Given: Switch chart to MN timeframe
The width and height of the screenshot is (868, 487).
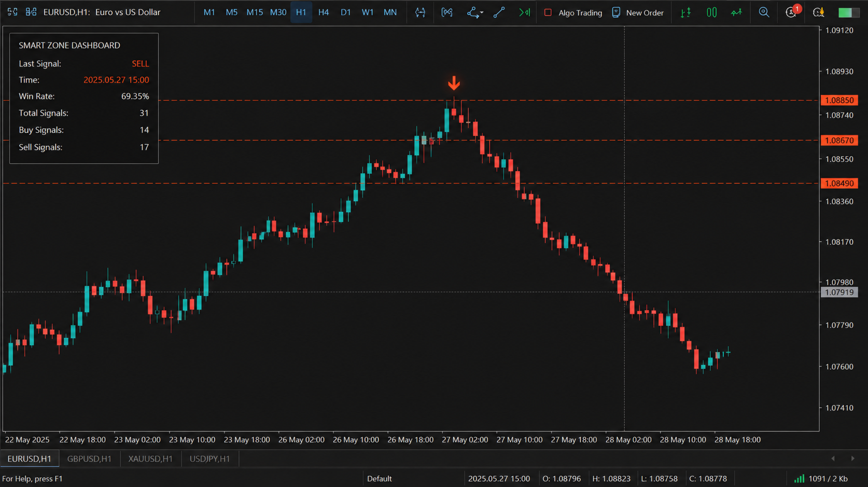Looking at the screenshot, I should 390,12.
